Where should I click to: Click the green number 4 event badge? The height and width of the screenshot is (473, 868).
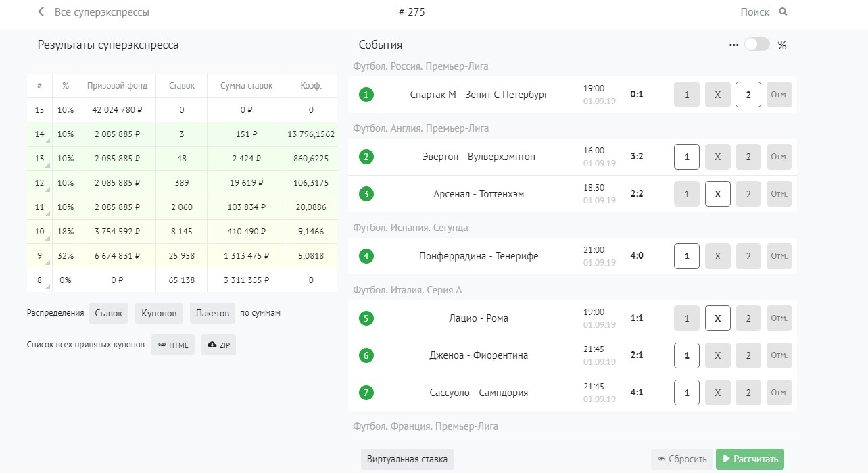tap(366, 256)
